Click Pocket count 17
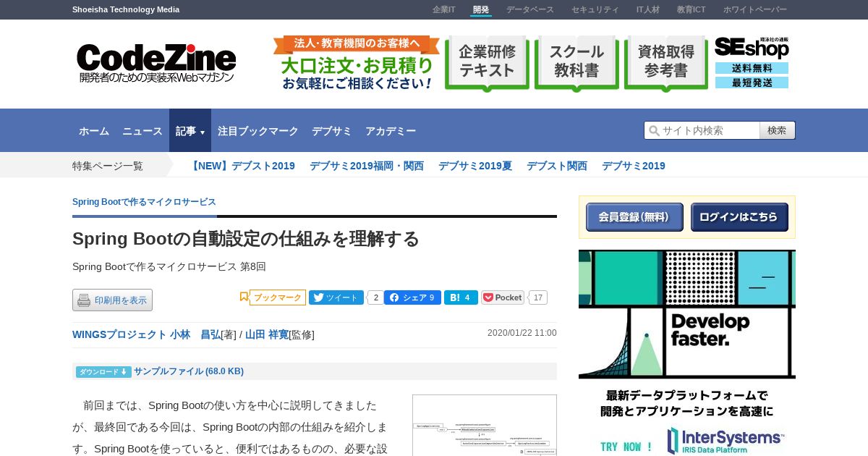 538,297
